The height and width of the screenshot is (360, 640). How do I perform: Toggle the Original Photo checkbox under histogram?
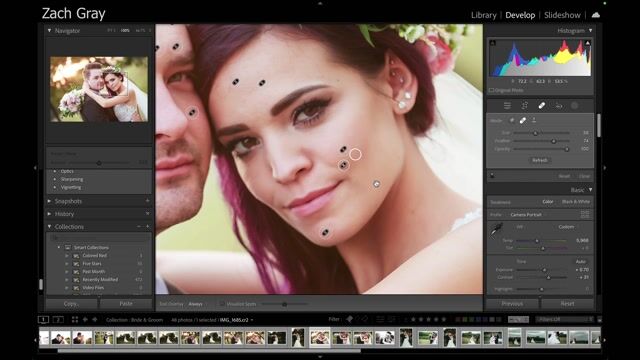(x=491, y=90)
